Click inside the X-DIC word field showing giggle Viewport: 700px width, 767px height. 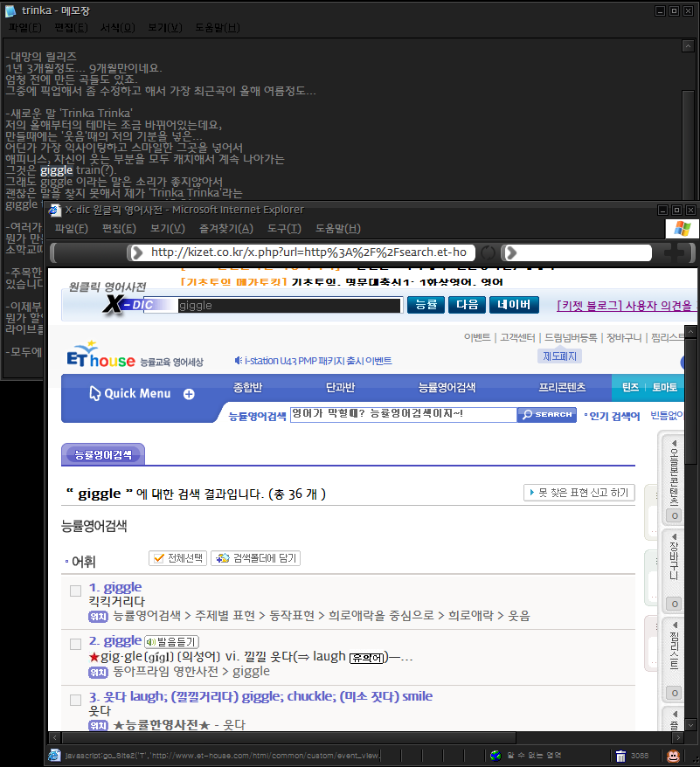point(289,306)
